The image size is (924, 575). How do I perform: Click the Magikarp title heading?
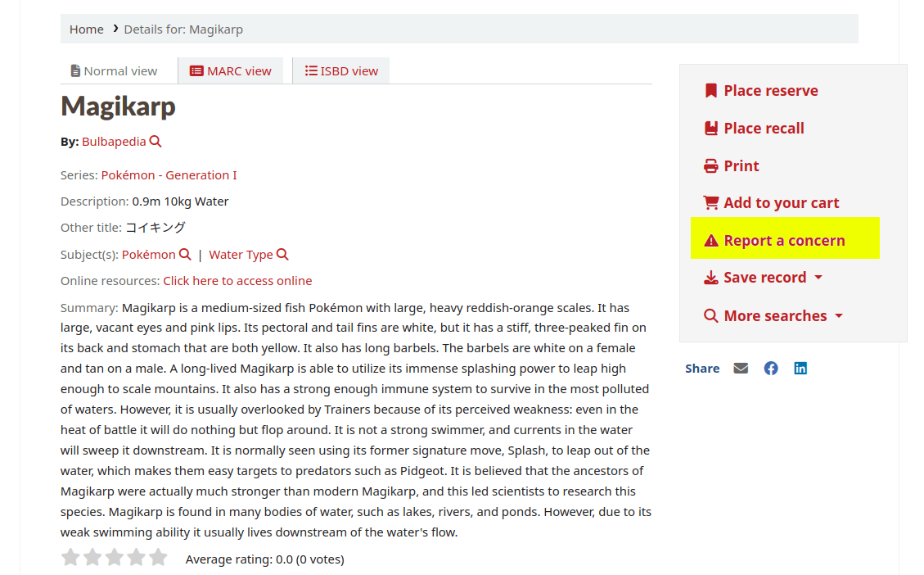tap(118, 106)
